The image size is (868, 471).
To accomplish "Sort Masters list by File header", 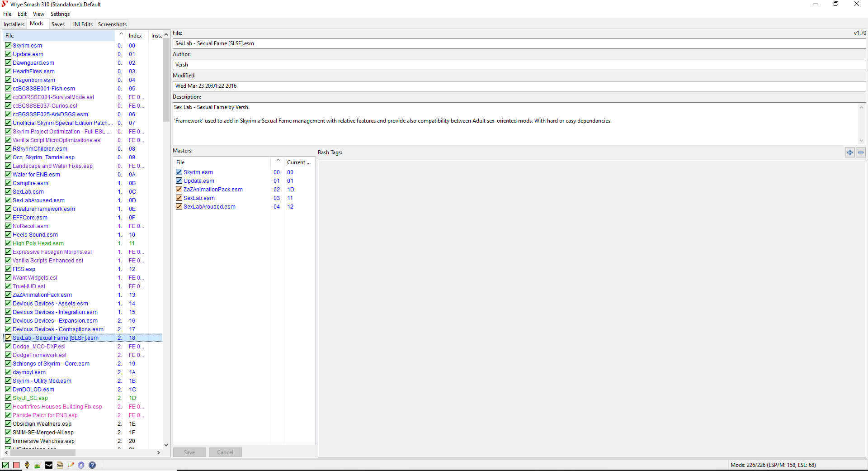I will pyautogui.click(x=222, y=162).
